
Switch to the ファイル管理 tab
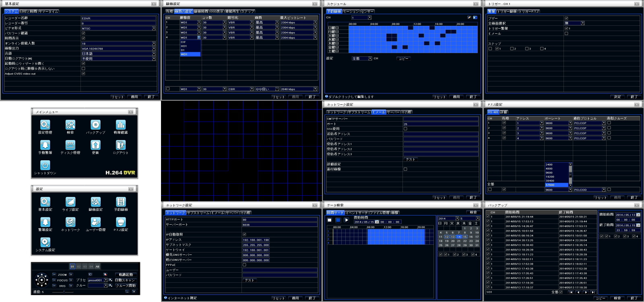[x=380, y=213]
